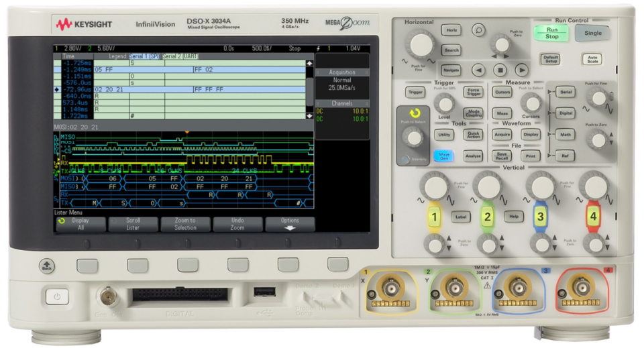The width and height of the screenshot is (644, 348).
Task: Push the Back key with up arrow
Action: [47, 266]
